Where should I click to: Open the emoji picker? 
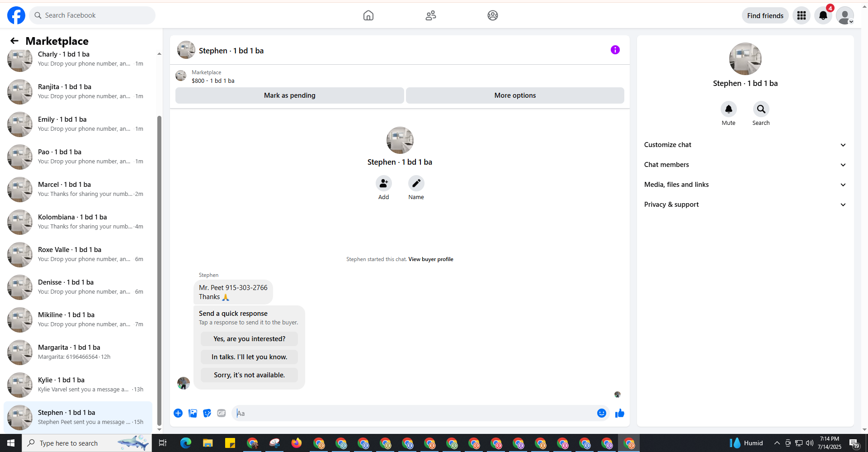(602, 413)
